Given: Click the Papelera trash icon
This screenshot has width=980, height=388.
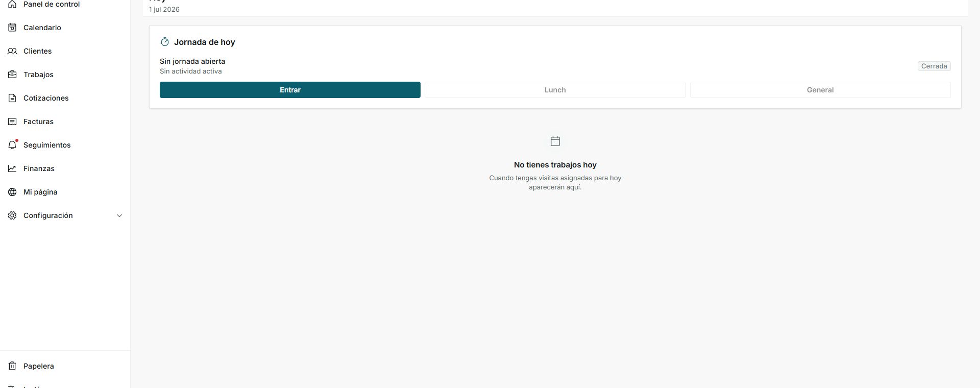Looking at the screenshot, I should (12, 366).
